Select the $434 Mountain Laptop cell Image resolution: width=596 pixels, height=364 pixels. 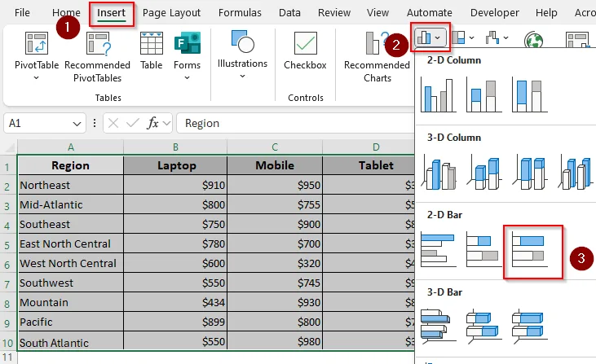point(175,302)
